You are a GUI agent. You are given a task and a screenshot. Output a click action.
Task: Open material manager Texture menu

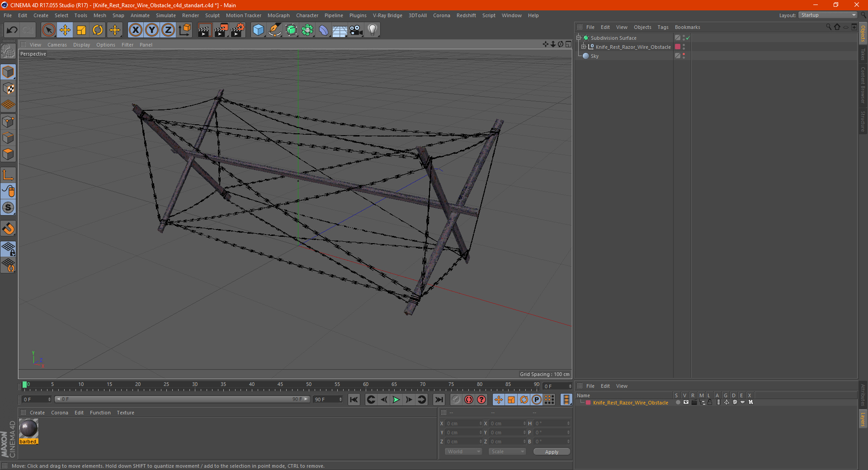click(x=125, y=413)
